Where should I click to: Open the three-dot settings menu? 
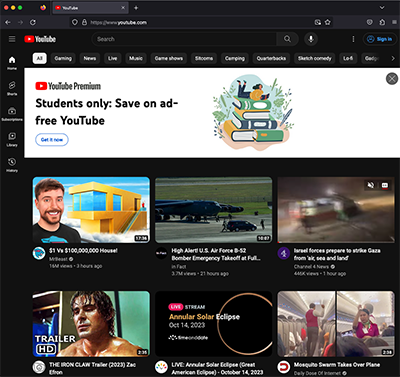point(353,39)
